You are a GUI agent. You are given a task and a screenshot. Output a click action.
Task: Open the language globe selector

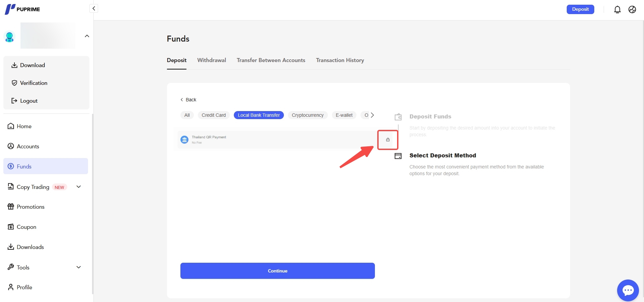[x=632, y=9]
